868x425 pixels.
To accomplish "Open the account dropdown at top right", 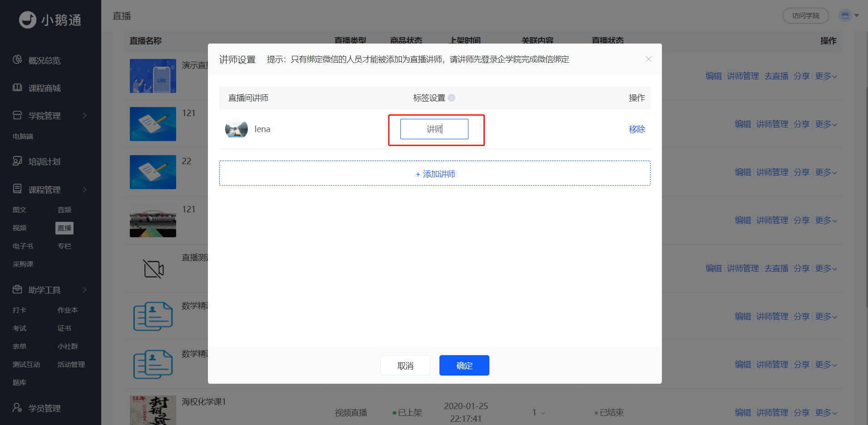I will (848, 15).
